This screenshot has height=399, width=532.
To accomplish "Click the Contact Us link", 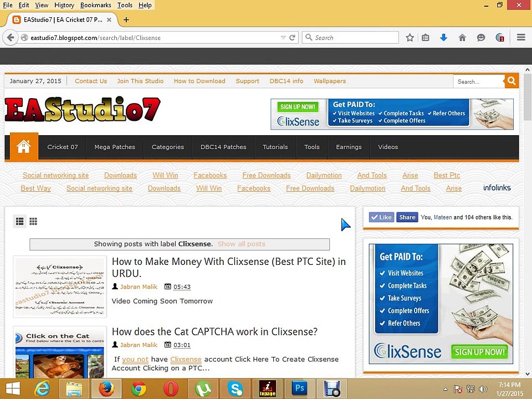I will (90, 81).
